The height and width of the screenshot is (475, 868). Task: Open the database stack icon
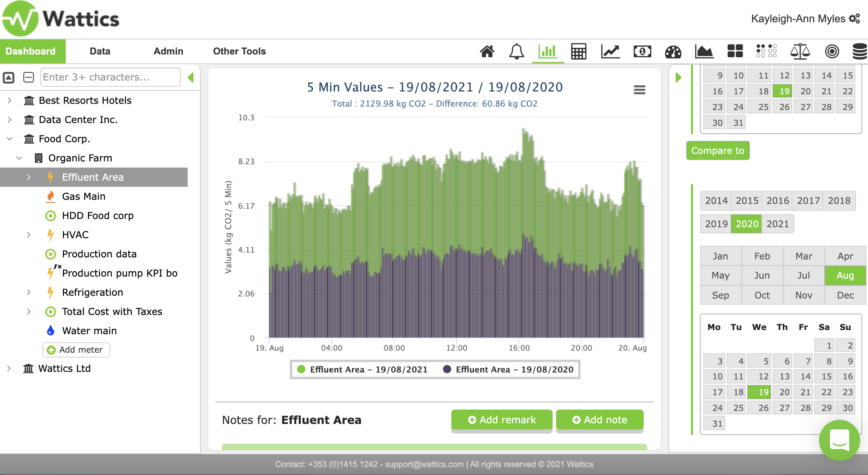[859, 51]
